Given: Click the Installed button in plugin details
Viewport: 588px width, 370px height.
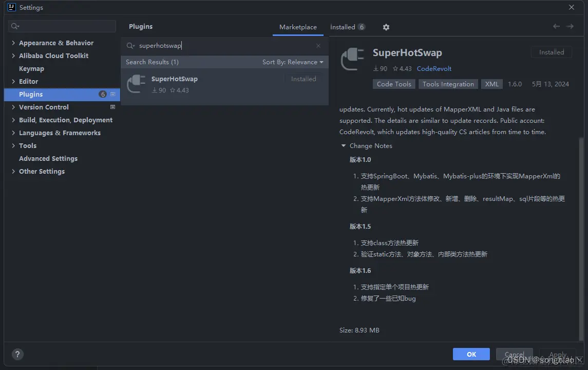Looking at the screenshot, I should point(551,52).
